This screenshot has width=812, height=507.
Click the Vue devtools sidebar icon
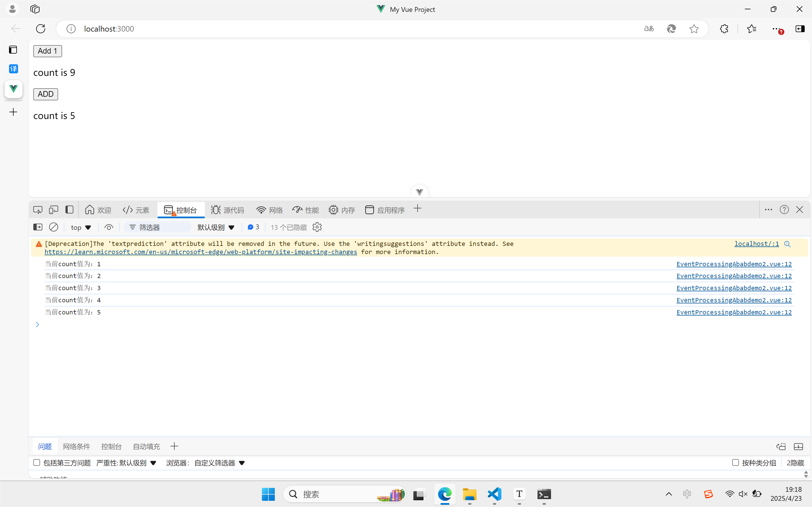click(14, 89)
